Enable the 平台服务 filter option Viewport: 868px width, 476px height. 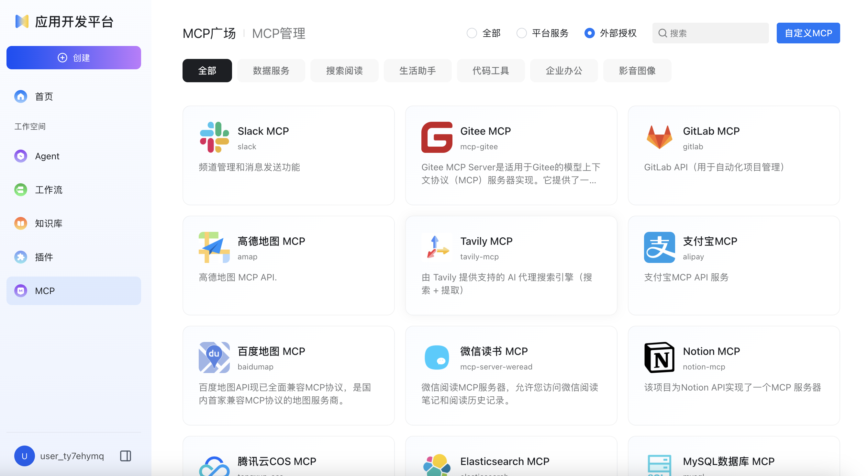click(522, 33)
